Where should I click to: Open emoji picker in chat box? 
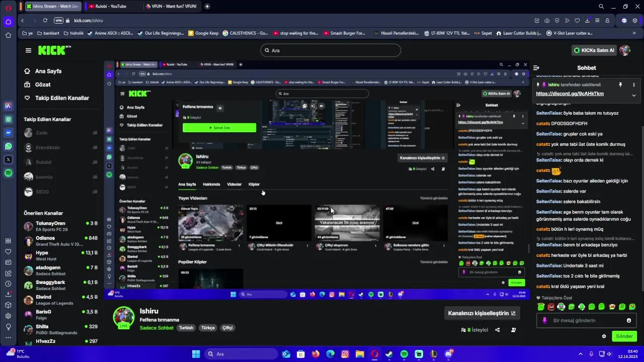(x=628, y=320)
